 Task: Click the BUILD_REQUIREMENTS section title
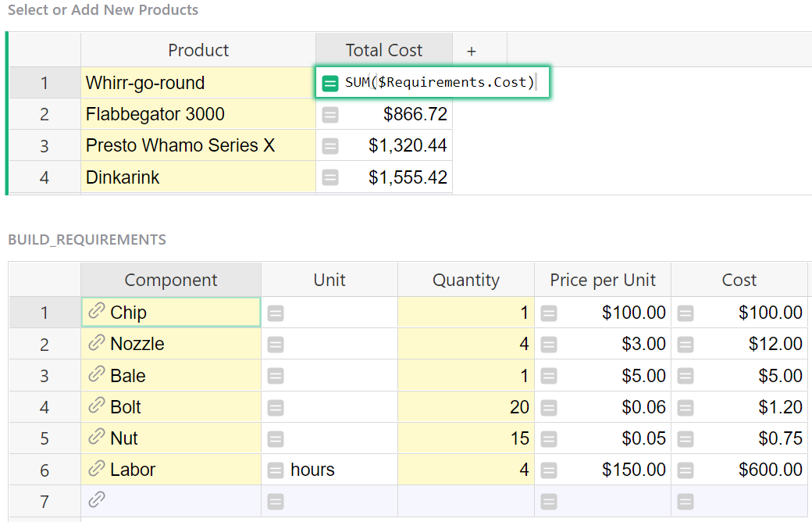pyautogui.click(x=87, y=240)
